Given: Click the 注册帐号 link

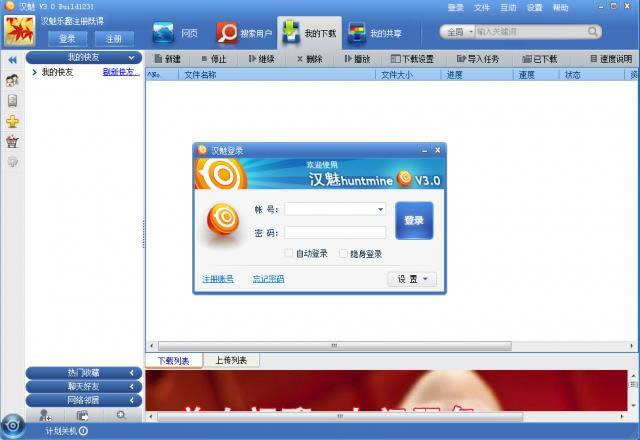Looking at the screenshot, I should pos(218,279).
